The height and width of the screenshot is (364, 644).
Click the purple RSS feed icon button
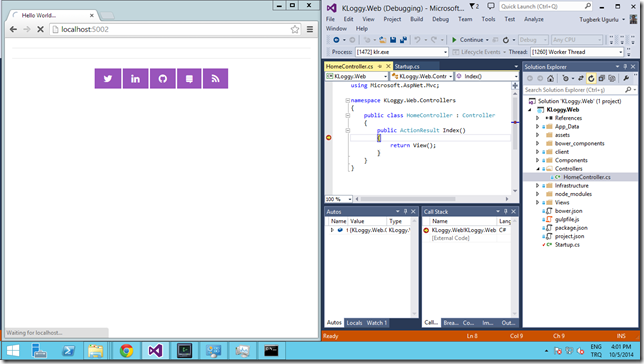(215, 78)
